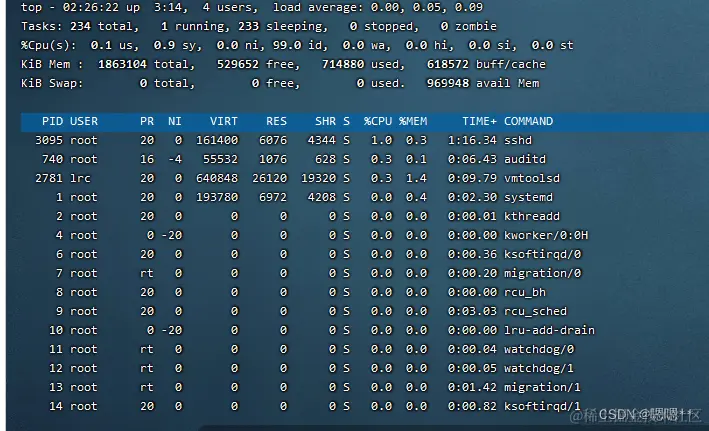Click the 0 zombie text
Screen dimensions: 709x431
pyautogui.click(x=468, y=26)
